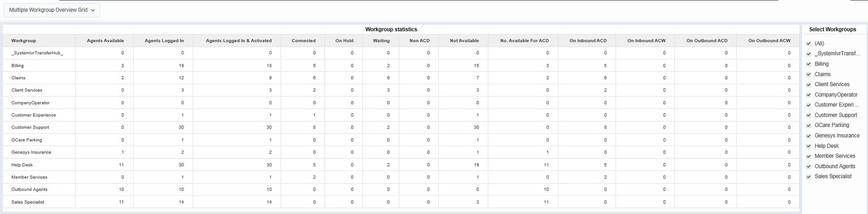Uncheck the Billing workgroup checkbox
Viewport: 868px width, 214px height.
coord(809,64)
